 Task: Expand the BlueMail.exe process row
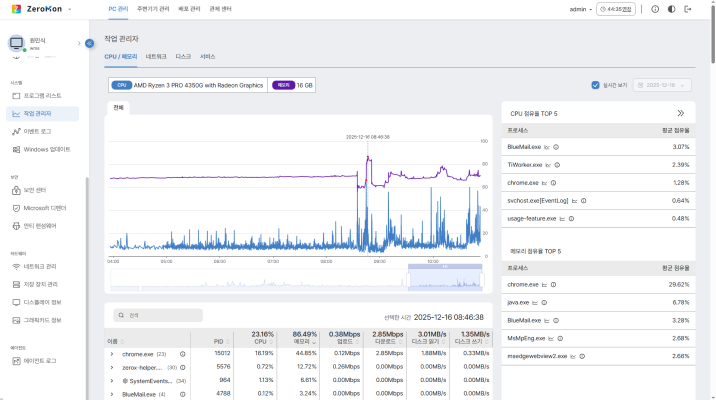(x=112, y=394)
